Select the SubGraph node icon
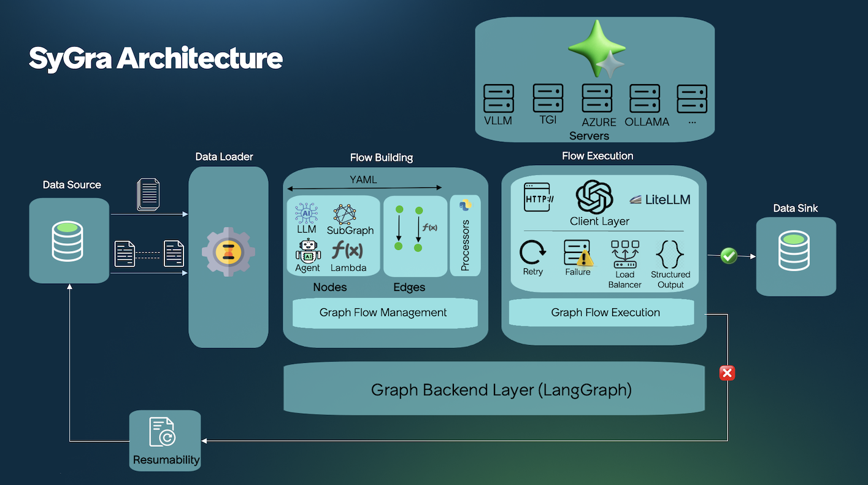This screenshot has width=868, height=485. point(345,214)
